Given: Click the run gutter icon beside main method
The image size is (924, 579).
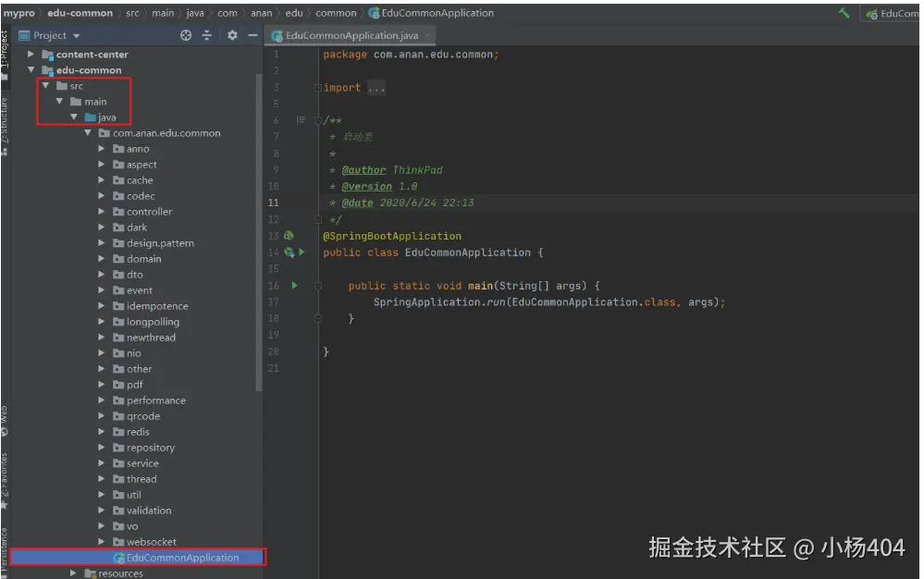Looking at the screenshot, I should tap(295, 286).
